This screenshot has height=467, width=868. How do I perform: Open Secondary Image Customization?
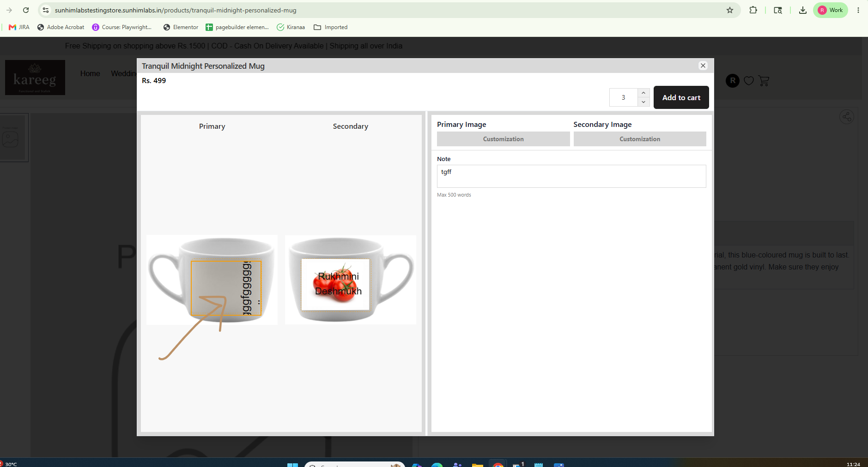coord(640,139)
